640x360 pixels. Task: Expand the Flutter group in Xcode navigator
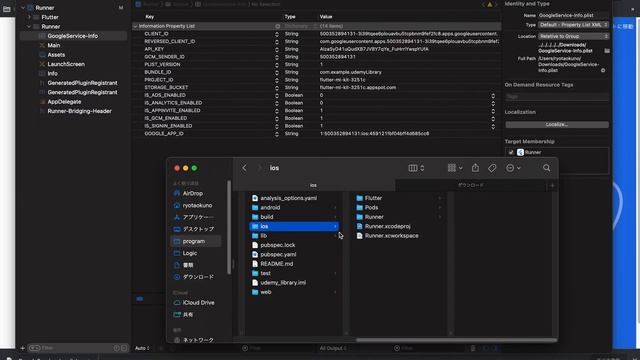29,17
